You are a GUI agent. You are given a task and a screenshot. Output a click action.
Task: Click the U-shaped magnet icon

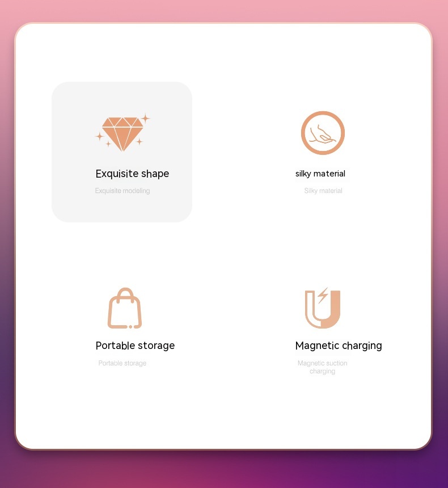[323, 309]
